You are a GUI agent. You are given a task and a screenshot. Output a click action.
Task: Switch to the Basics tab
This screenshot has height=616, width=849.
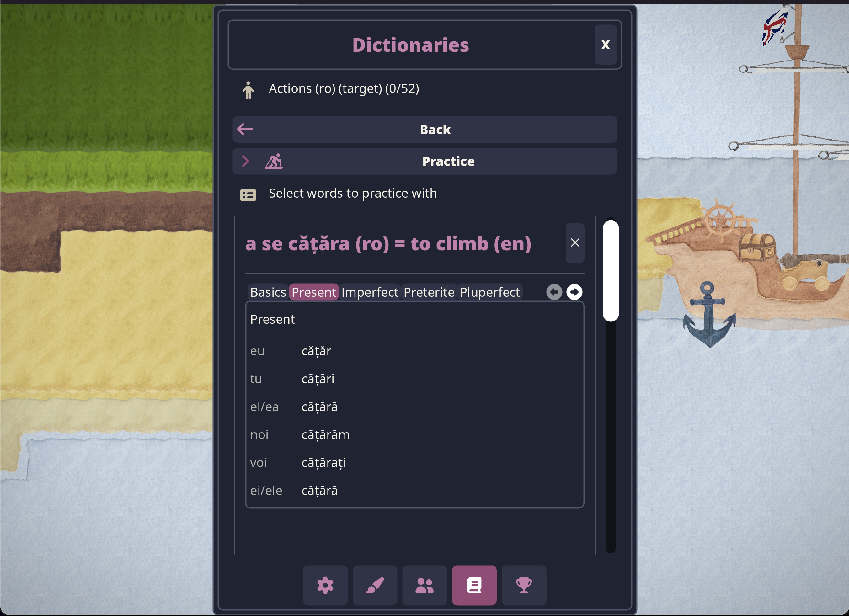coord(268,292)
